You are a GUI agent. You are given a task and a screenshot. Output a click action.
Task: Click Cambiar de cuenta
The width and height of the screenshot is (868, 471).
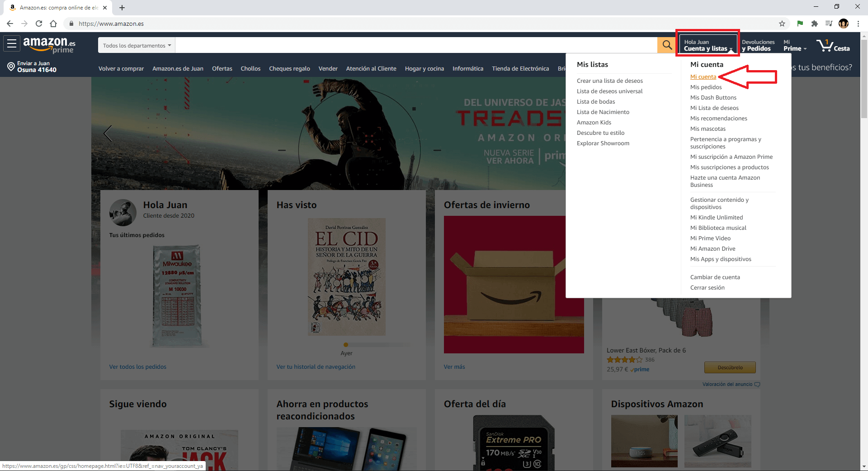[x=715, y=277]
